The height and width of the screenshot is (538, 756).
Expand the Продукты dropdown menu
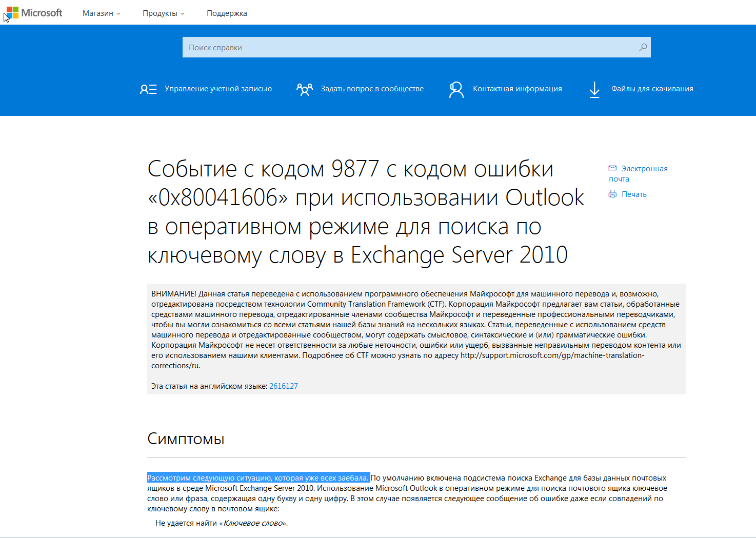163,13
